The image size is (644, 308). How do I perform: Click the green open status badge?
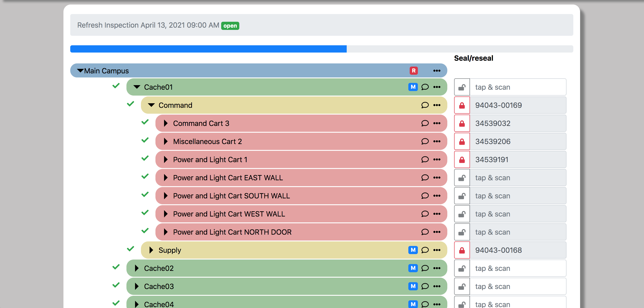tap(230, 26)
